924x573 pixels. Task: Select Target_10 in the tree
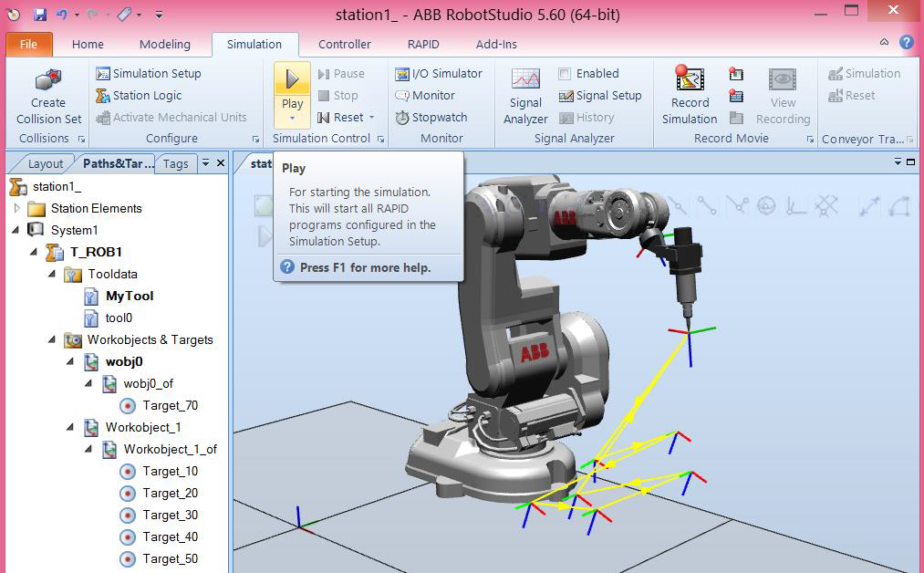click(x=170, y=471)
